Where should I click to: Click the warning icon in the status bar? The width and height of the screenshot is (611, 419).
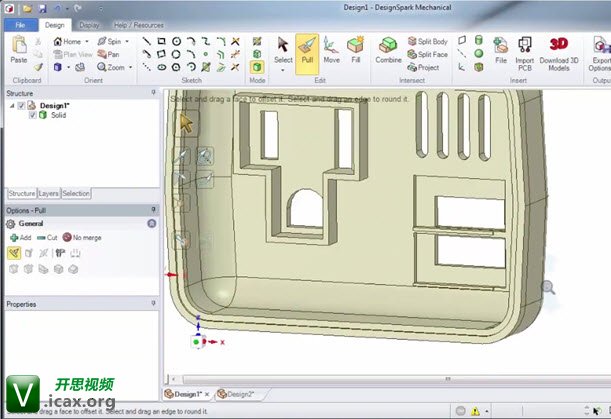(x=475, y=411)
